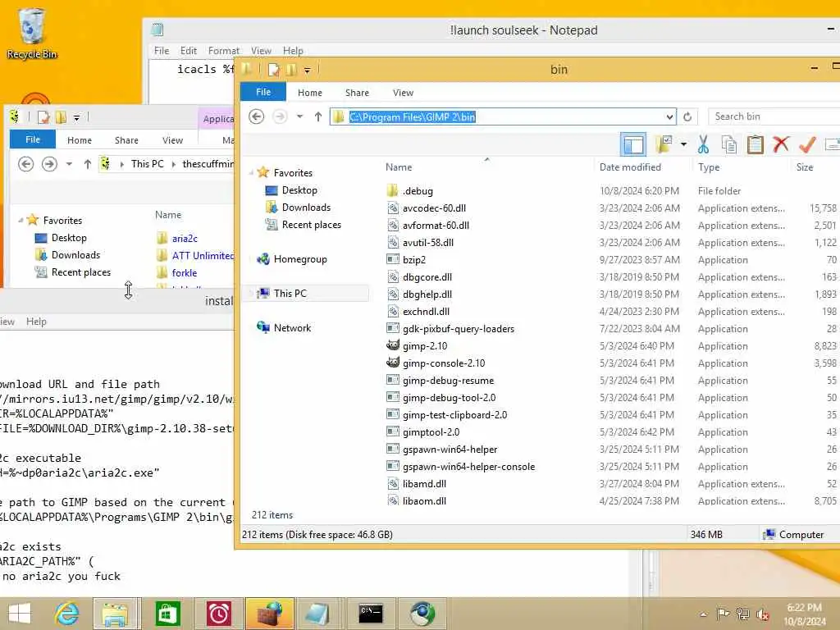This screenshot has height=630, width=840.
Task: Select Recent places in bin window
Action: click(311, 225)
